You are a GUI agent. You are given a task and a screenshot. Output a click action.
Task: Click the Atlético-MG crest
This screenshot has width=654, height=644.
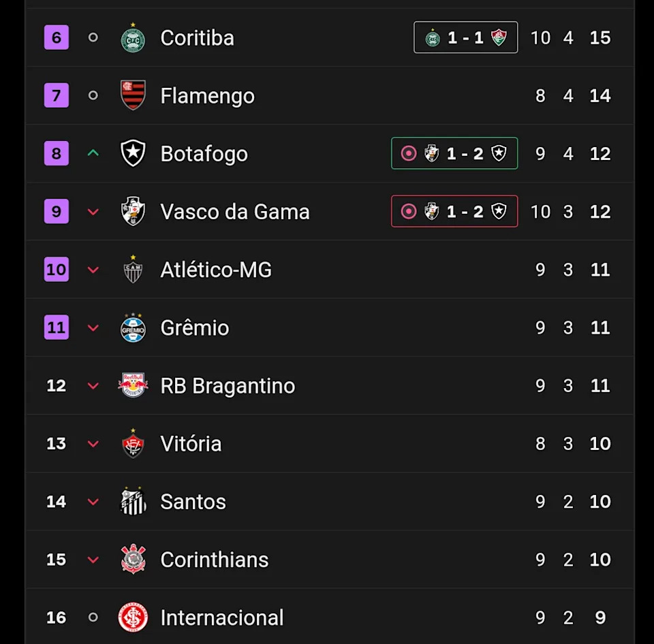pyautogui.click(x=133, y=270)
